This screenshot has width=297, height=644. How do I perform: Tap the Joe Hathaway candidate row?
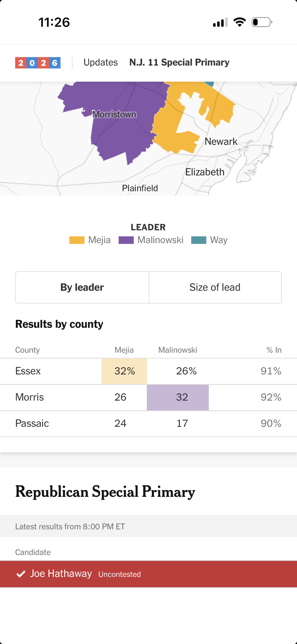[x=148, y=574]
